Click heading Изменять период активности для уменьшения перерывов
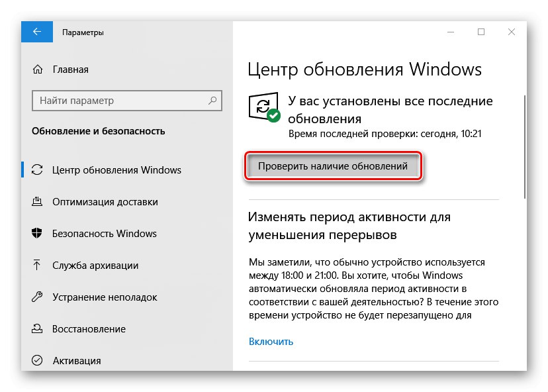The height and width of the screenshot is (392, 548). [349, 226]
